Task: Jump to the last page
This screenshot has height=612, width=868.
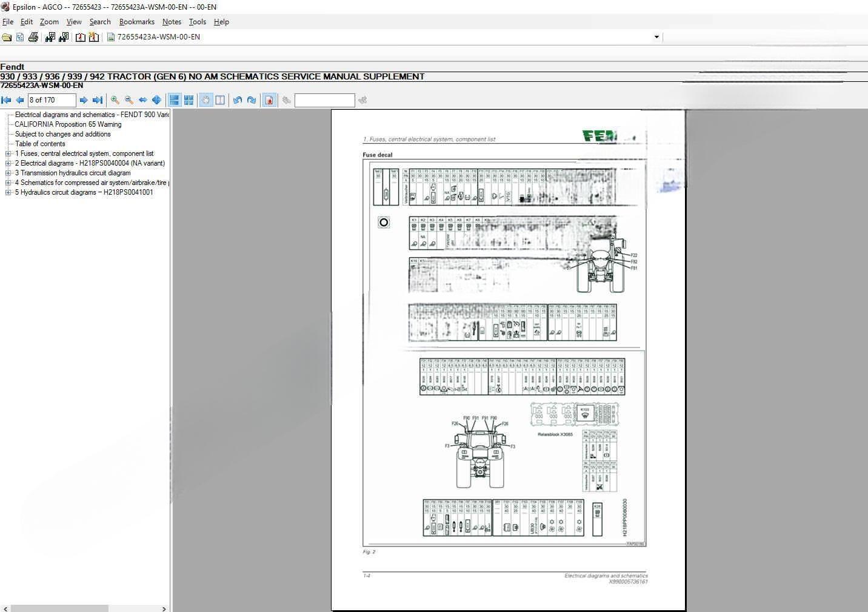Action: pyautogui.click(x=97, y=100)
